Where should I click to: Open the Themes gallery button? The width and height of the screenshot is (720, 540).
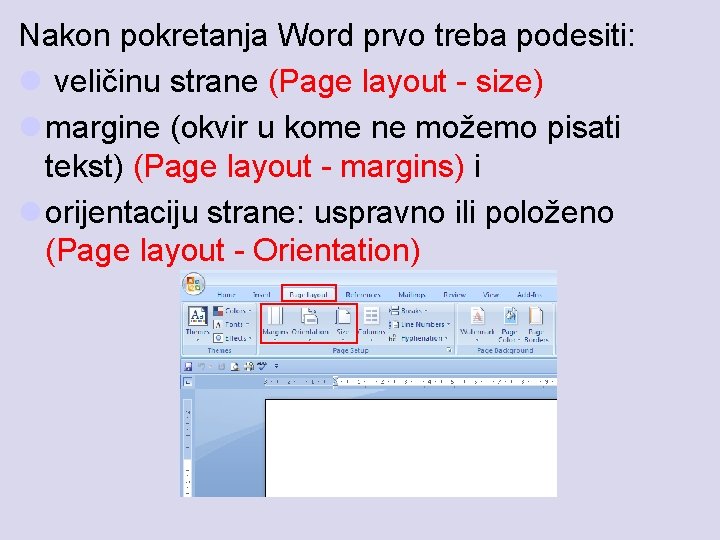click(x=197, y=324)
